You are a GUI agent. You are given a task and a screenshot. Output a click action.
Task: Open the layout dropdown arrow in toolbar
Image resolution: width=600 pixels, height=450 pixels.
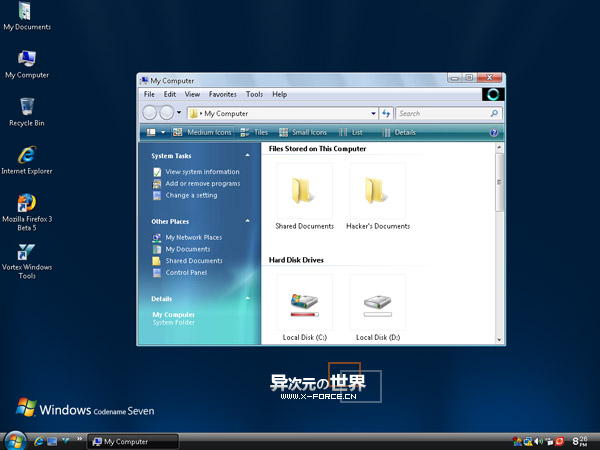coord(163,132)
